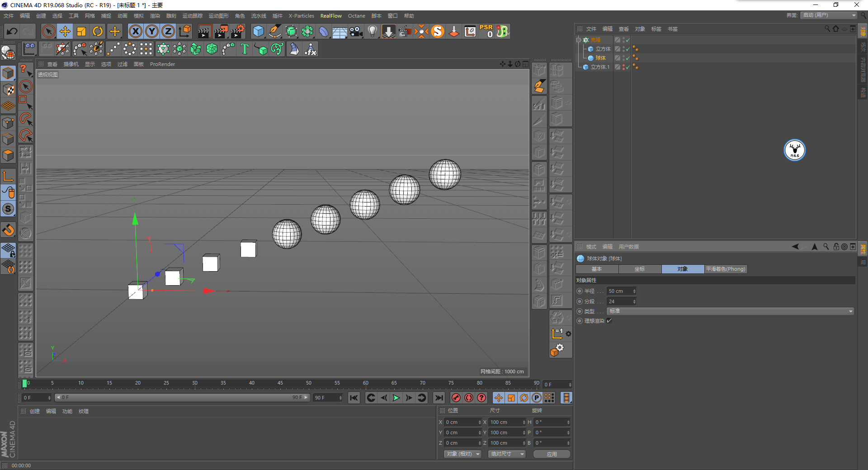Click the Light bulb icon
The width and height of the screenshot is (868, 470).
(373, 32)
